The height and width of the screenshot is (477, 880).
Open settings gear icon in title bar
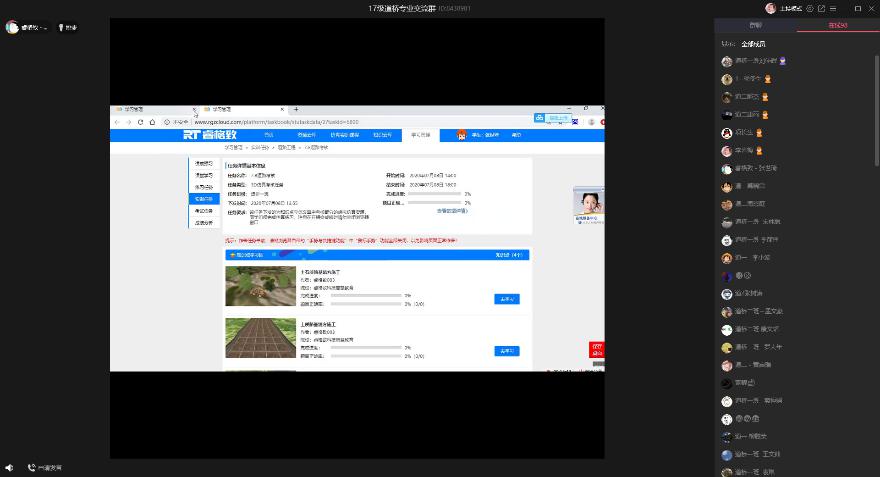[808, 8]
